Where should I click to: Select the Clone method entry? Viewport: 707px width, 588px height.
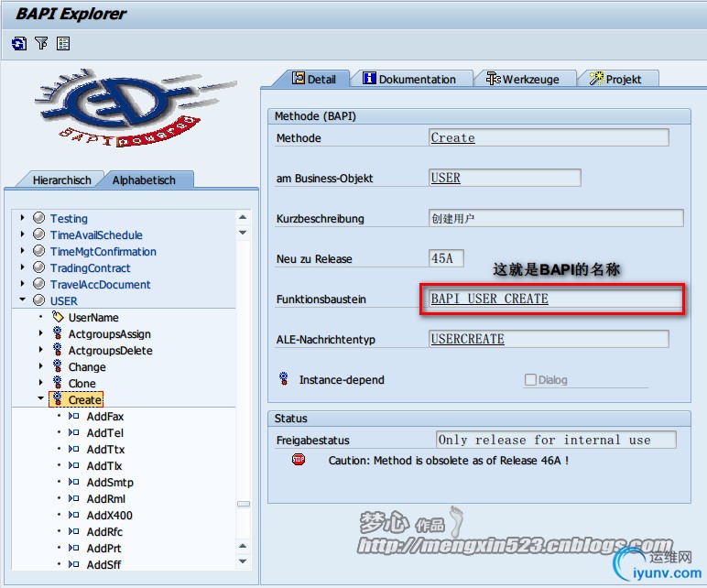click(x=82, y=383)
